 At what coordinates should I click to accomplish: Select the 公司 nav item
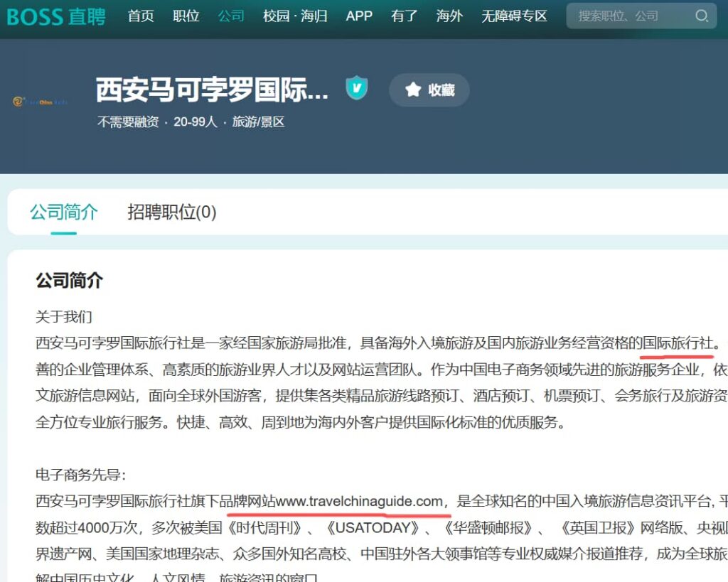[x=231, y=16]
